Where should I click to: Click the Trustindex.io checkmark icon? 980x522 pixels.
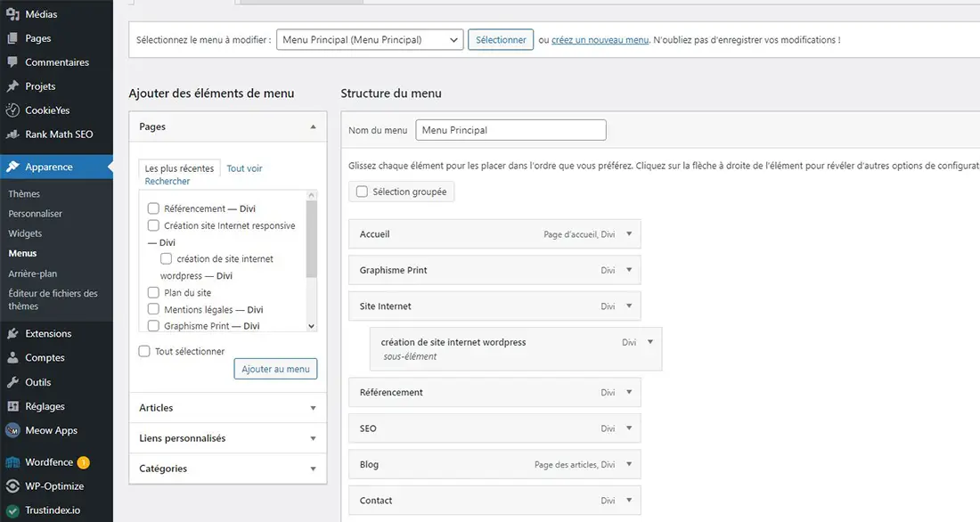point(12,510)
